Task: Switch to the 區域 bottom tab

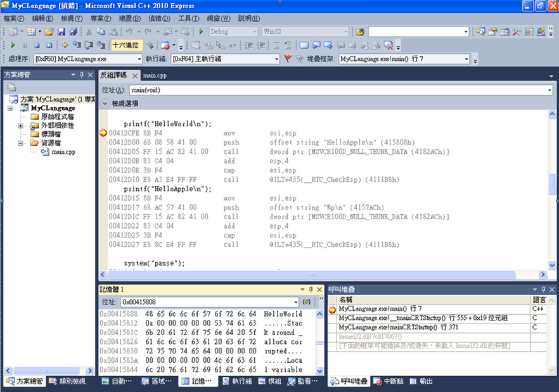Action: click(157, 381)
